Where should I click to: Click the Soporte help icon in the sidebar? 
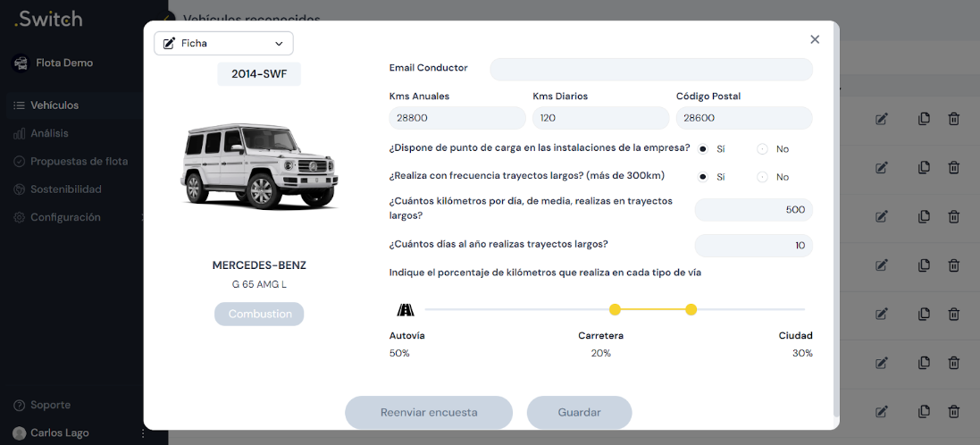(20, 405)
